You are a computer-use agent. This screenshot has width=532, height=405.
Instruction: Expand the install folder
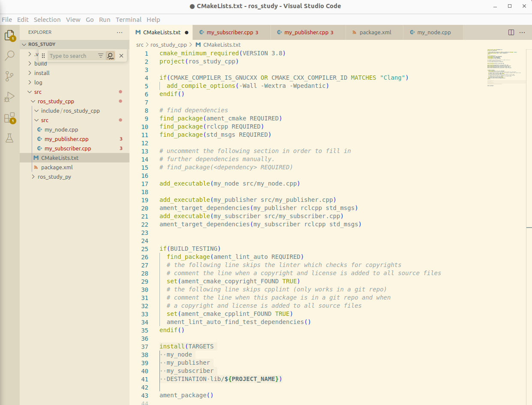[x=74, y=73]
